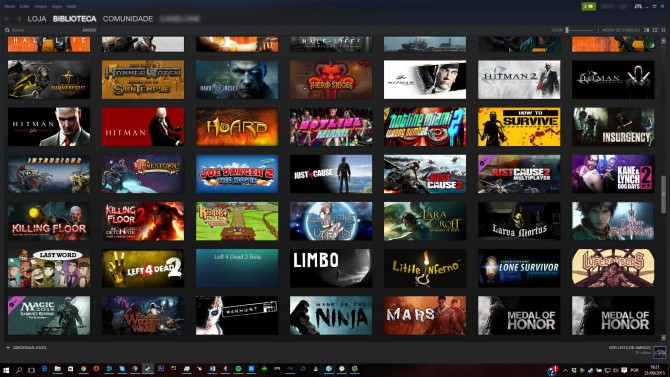Open the Amigos menu

(x=41, y=6)
